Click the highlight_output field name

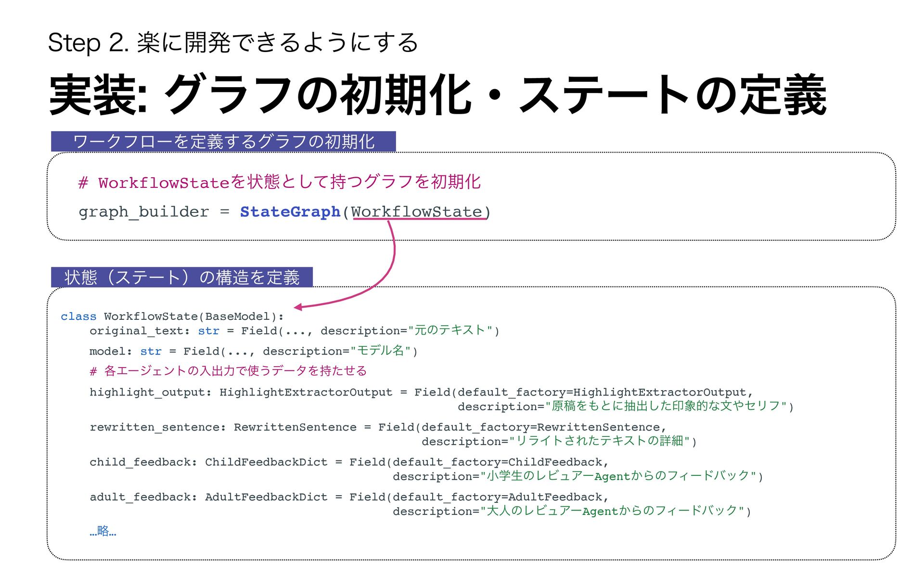pos(149,392)
